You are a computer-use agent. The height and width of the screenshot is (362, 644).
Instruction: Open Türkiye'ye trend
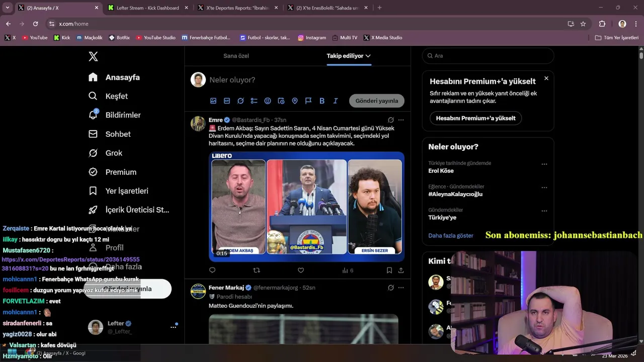click(442, 218)
